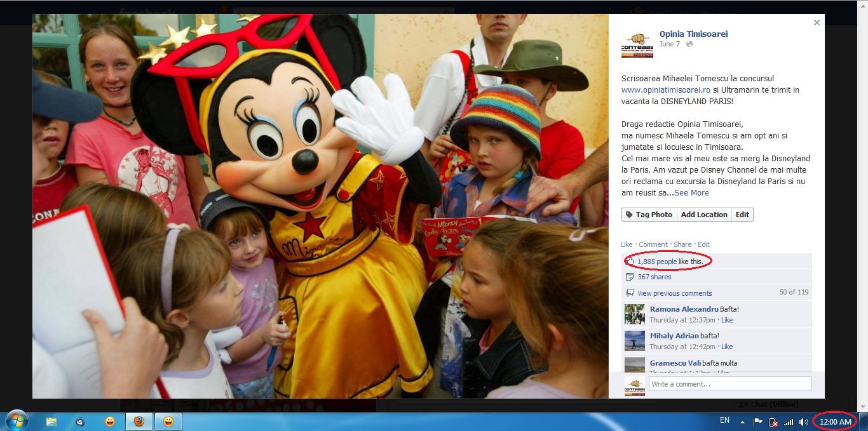
Task: Close the photo viewer with the X
Action: 817,23
